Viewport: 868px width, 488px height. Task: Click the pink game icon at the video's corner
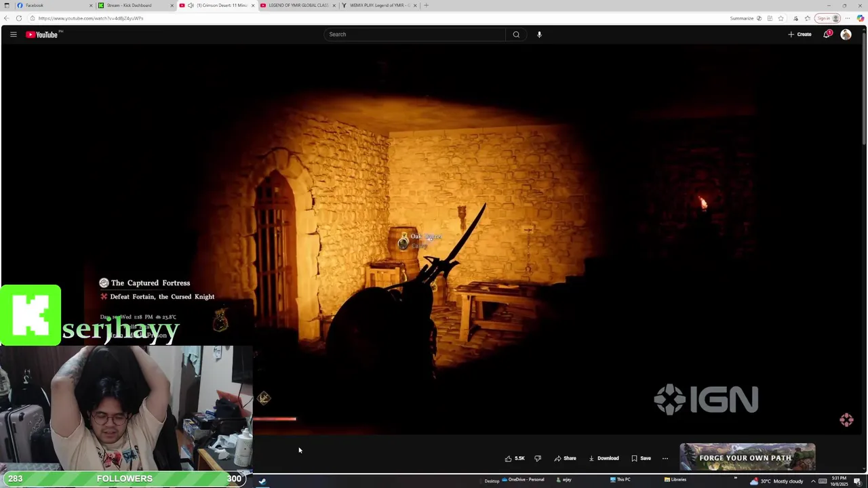click(846, 420)
